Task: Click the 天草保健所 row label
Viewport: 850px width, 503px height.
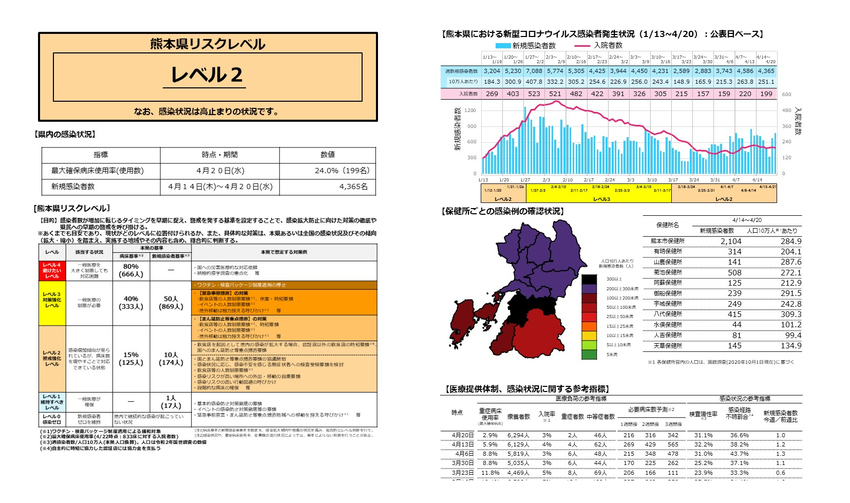Action: point(667,346)
